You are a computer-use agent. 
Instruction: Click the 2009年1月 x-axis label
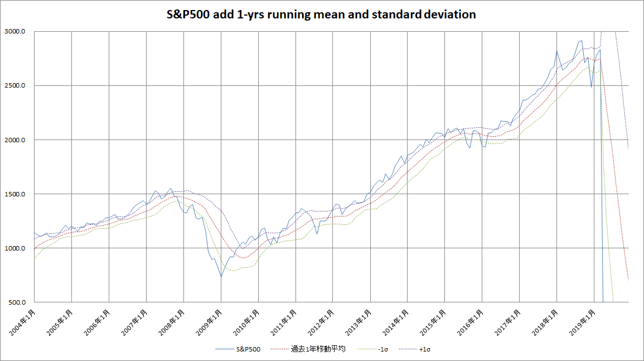(x=209, y=323)
